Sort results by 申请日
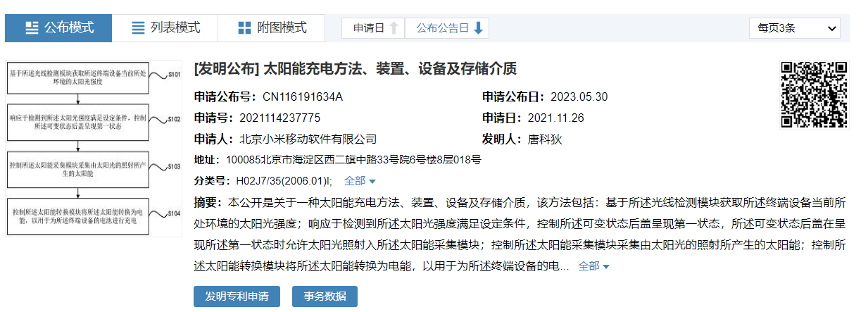The height and width of the screenshot is (312, 868). point(370,28)
